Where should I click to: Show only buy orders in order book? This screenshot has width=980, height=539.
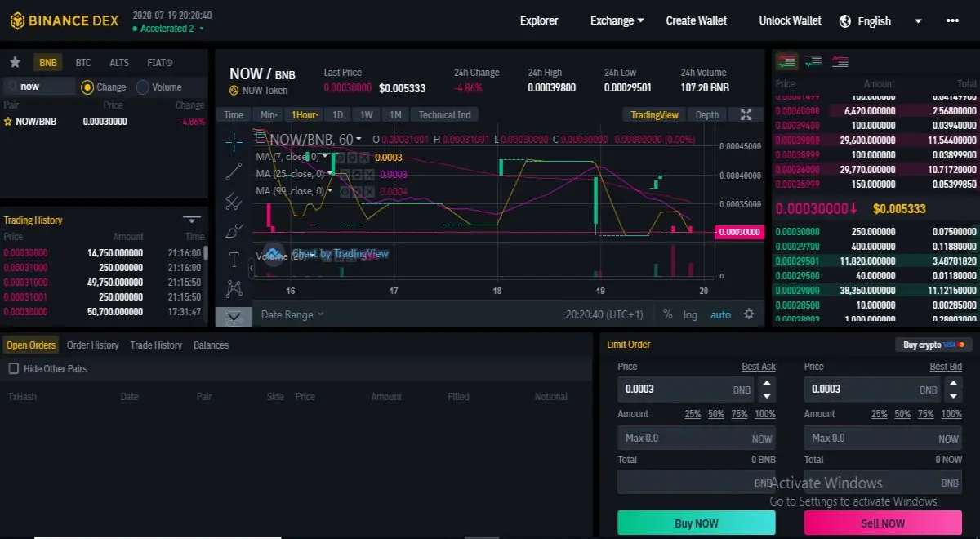pyautogui.click(x=813, y=61)
